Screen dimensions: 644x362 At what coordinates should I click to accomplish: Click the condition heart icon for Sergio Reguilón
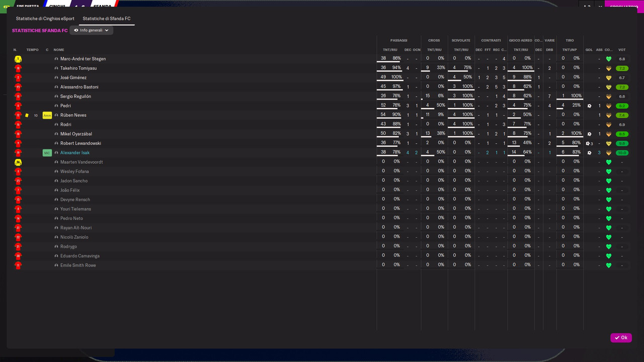(609, 97)
